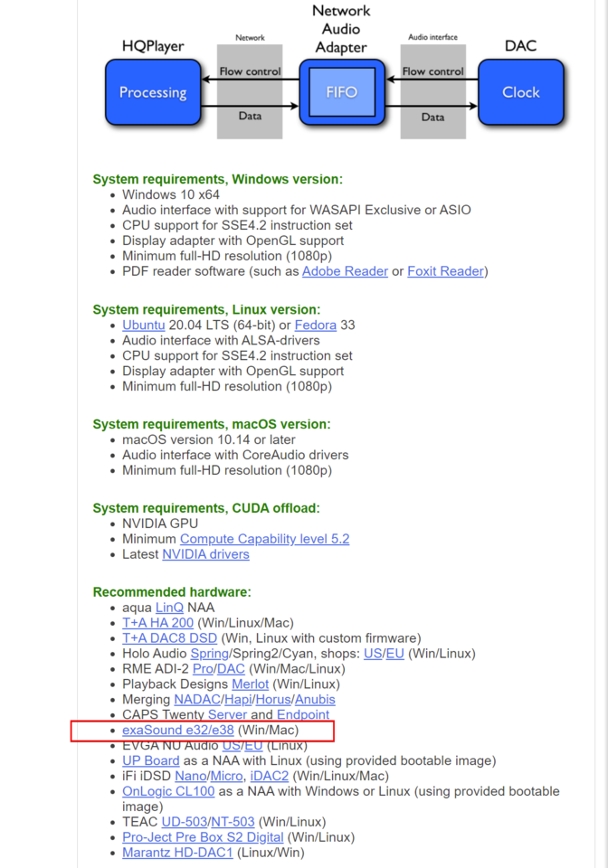Image resolution: width=608 pixels, height=868 pixels.
Task: Click the Pro-Ject Pre Box S2 Digital link
Action: (x=203, y=837)
